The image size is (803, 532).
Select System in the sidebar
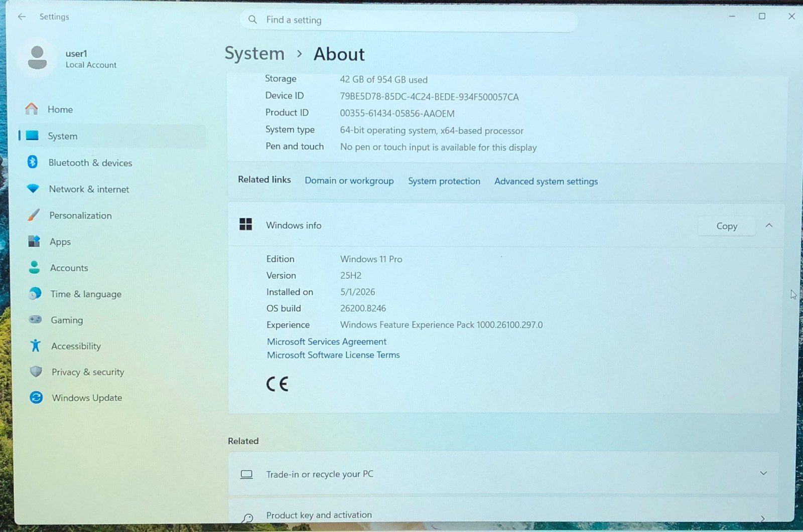point(111,136)
